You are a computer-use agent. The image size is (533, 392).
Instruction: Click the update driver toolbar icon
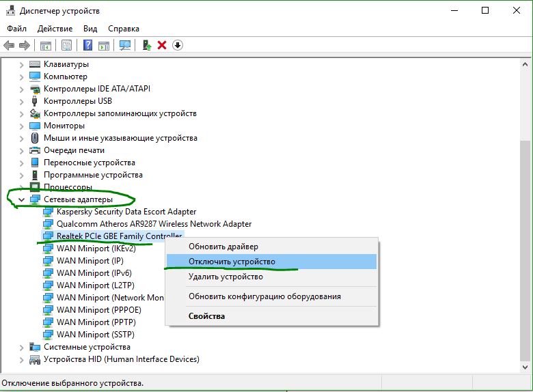point(146,45)
